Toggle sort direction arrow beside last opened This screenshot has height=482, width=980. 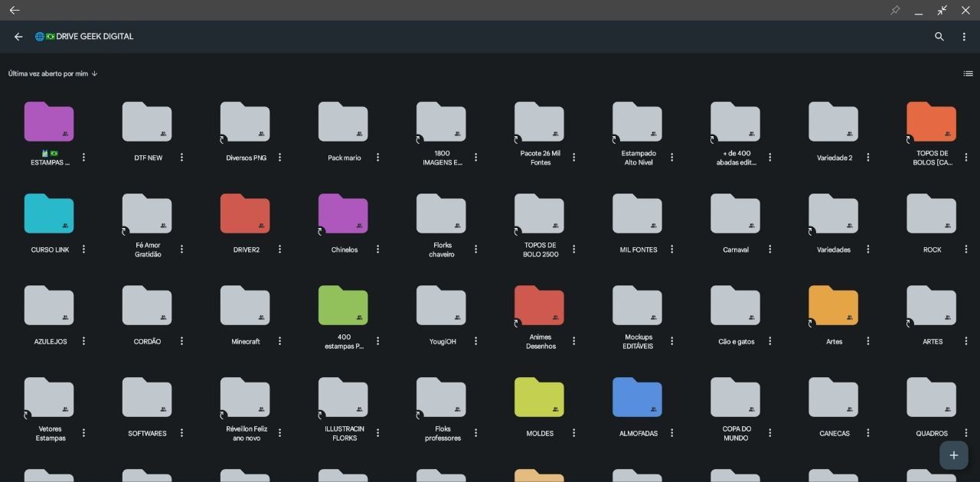click(94, 74)
